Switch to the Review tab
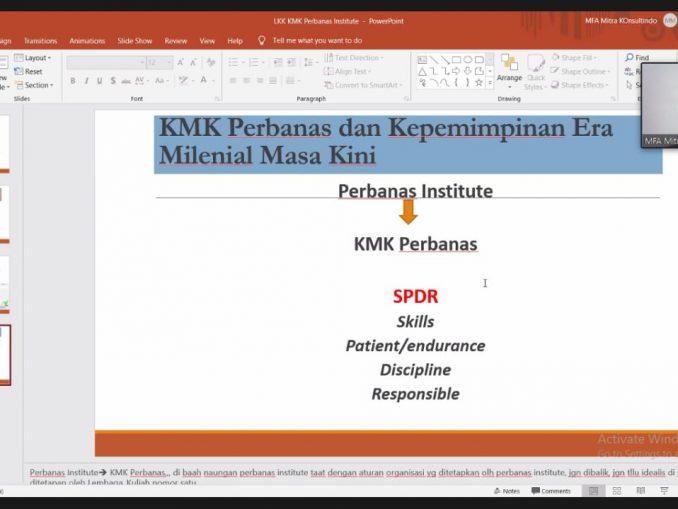The width and height of the screenshot is (678, 509). point(176,41)
